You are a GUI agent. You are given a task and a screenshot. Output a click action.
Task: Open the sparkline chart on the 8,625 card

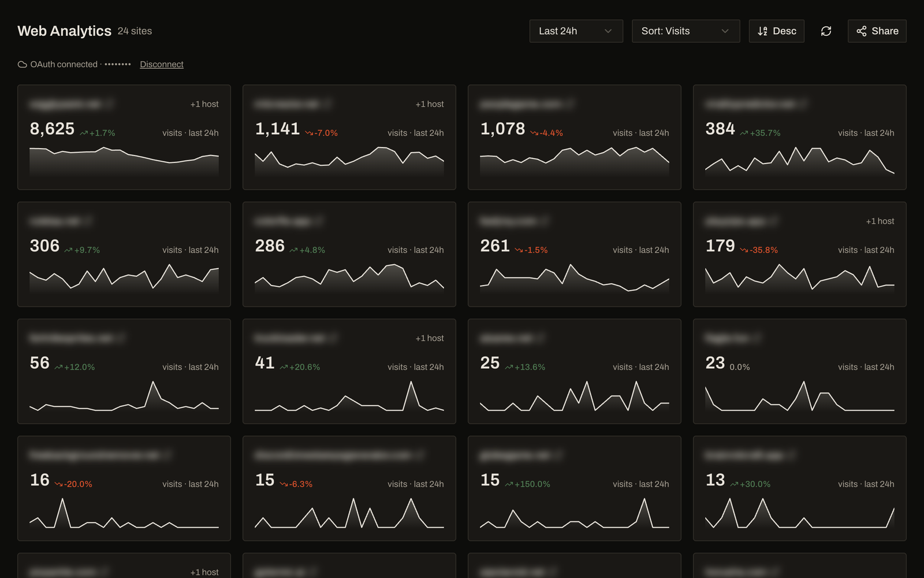124,161
